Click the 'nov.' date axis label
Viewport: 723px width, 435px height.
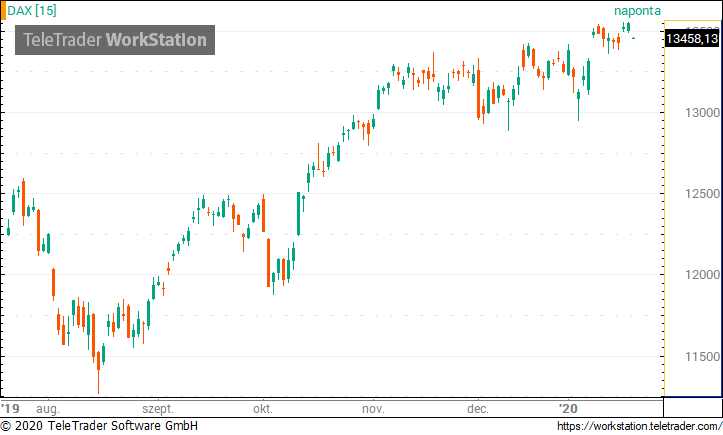pos(373,409)
